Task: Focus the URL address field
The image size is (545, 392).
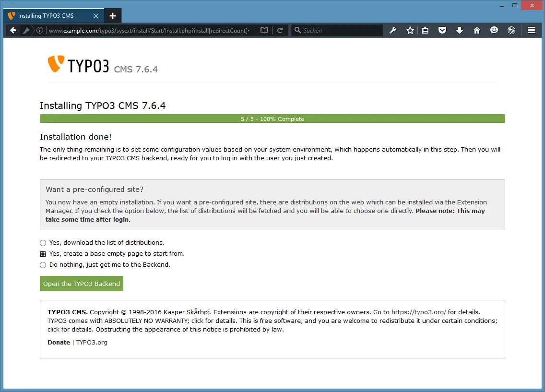Action: [x=150, y=31]
